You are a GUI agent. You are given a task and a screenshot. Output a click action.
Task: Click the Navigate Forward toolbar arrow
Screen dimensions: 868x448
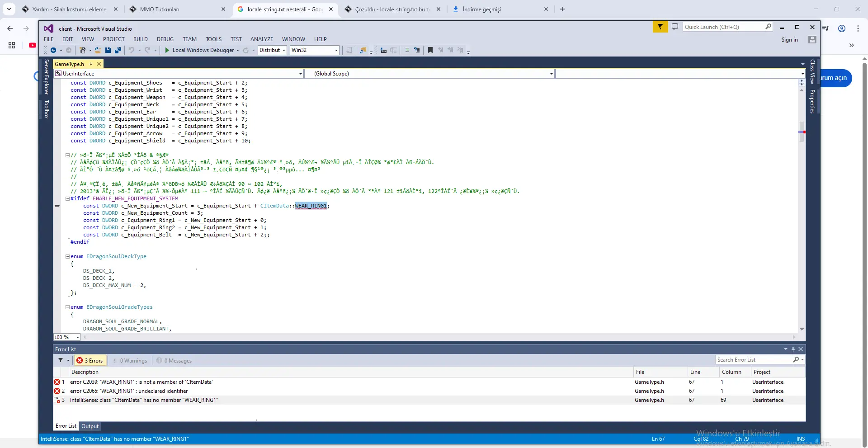pos(69,50)
